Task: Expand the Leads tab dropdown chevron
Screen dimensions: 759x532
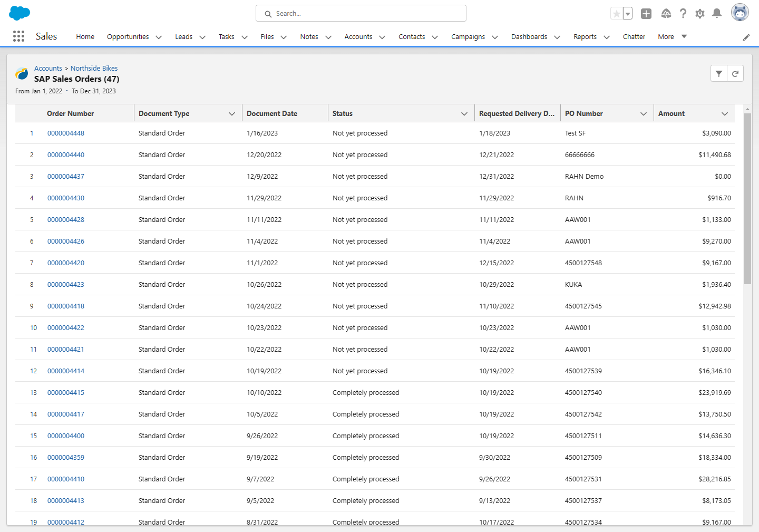Action: 202,37
